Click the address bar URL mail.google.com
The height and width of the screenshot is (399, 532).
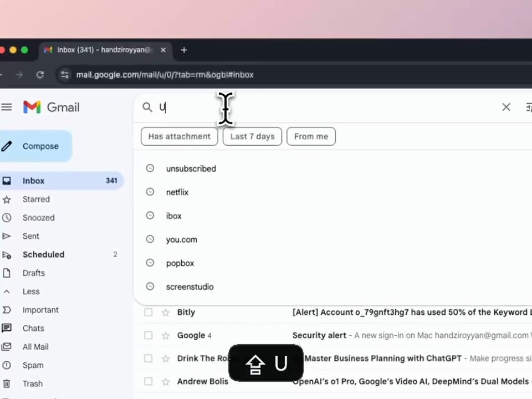(165, 75)
